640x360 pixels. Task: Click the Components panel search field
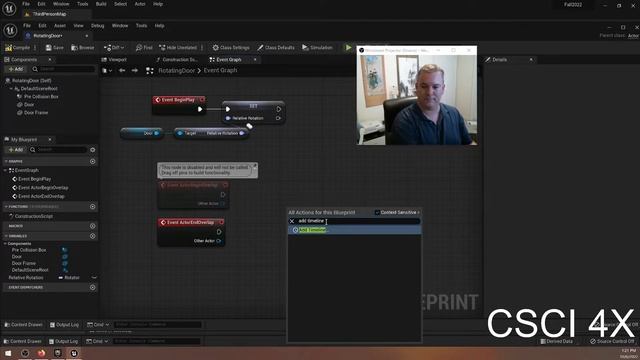point(63,69)
